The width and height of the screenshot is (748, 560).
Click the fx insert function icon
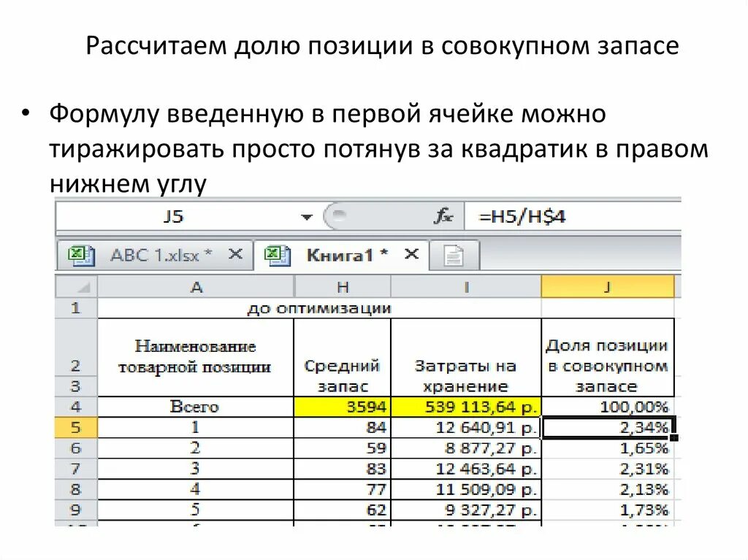point(443,217)
